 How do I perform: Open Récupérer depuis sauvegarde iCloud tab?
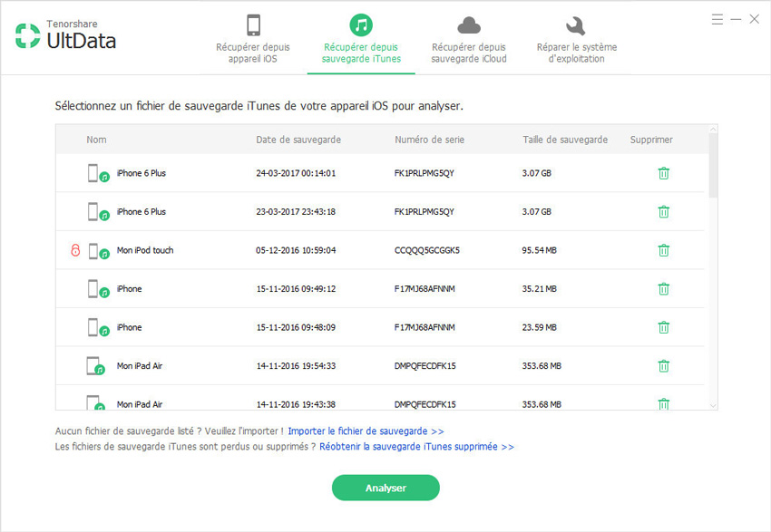[469, 39]
